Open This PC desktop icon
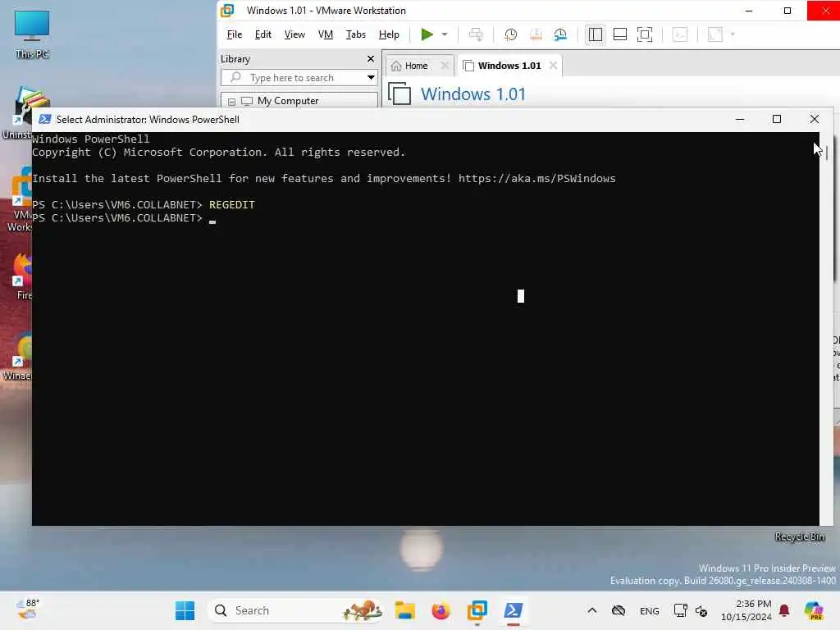This screenshot has width=840, height=630. point(32,34)
